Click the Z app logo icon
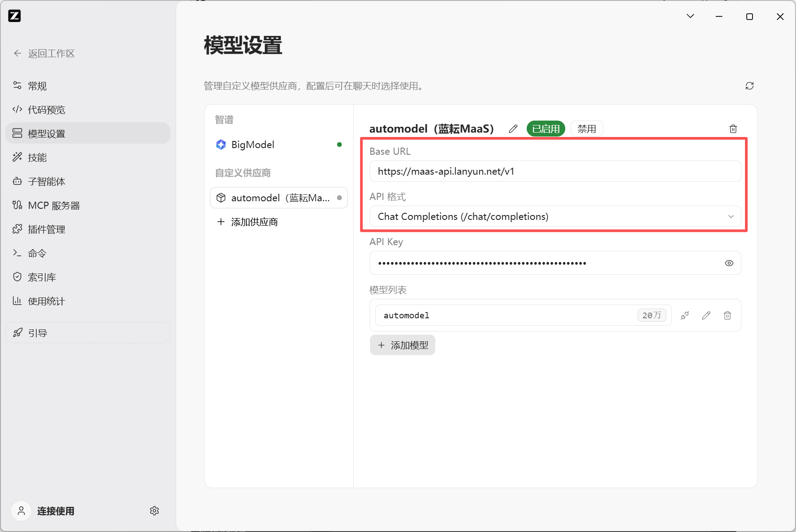The image size is (796, 532). [15, 16]
